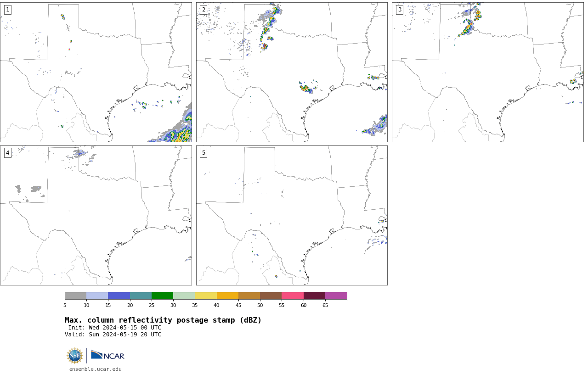Select the blue 15-20 dBZ swatch
588x374 pixels.
pos(119,296)
